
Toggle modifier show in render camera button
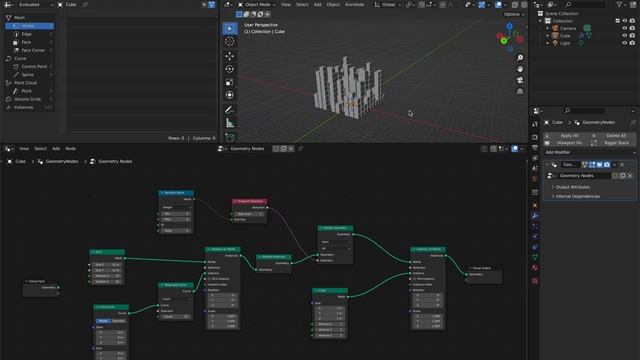point(607,164)
